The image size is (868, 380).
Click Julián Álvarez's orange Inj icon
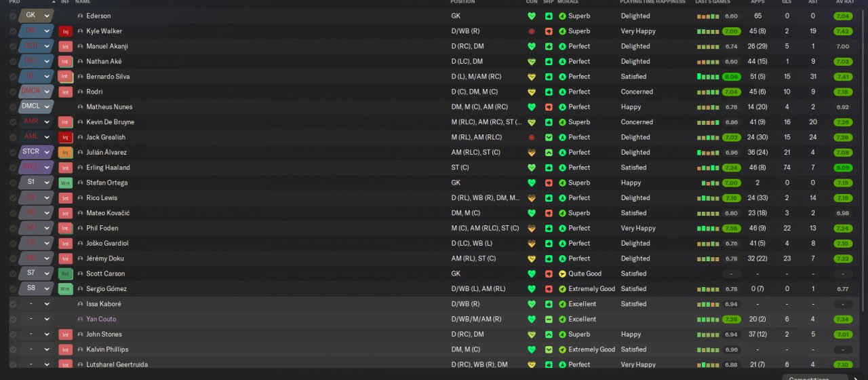(65, 152)
